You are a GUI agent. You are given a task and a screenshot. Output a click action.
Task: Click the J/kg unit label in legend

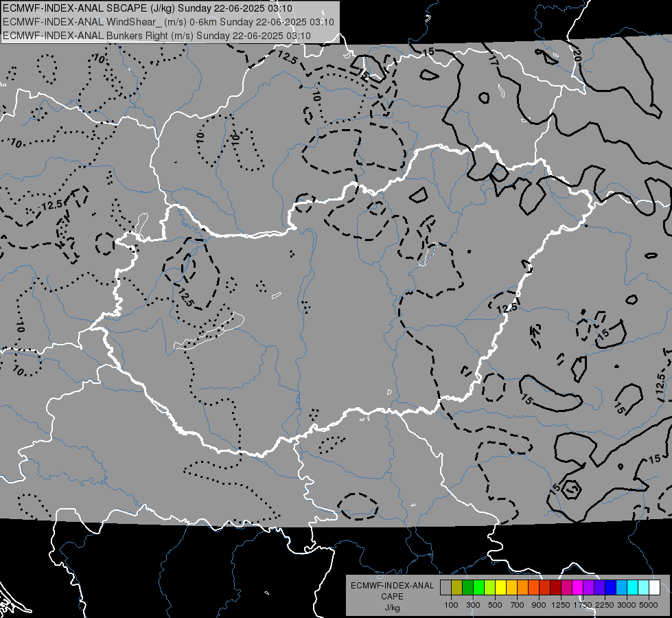tap(392, 608)
